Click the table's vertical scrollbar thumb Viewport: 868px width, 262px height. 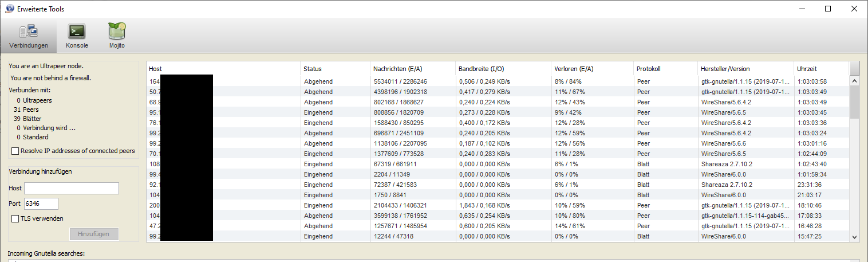(855, 103)
